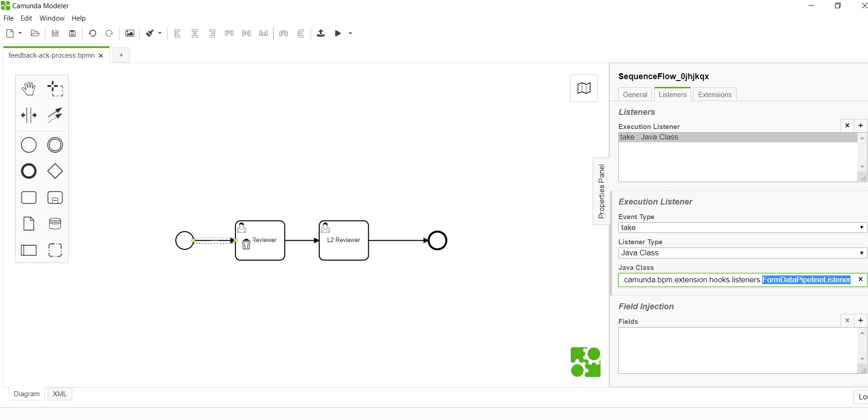Toggle the Properties Panel
The height and width of the screenshot is (420, 868).
point(601,191)
